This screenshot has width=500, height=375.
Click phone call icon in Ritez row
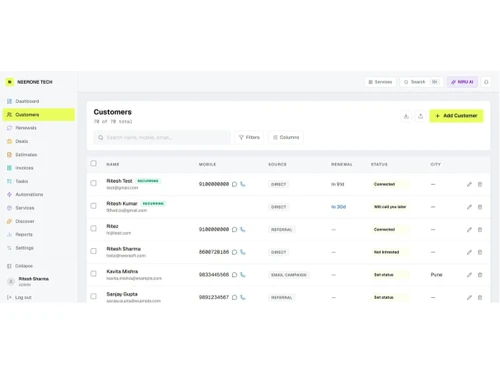point(243,229)
